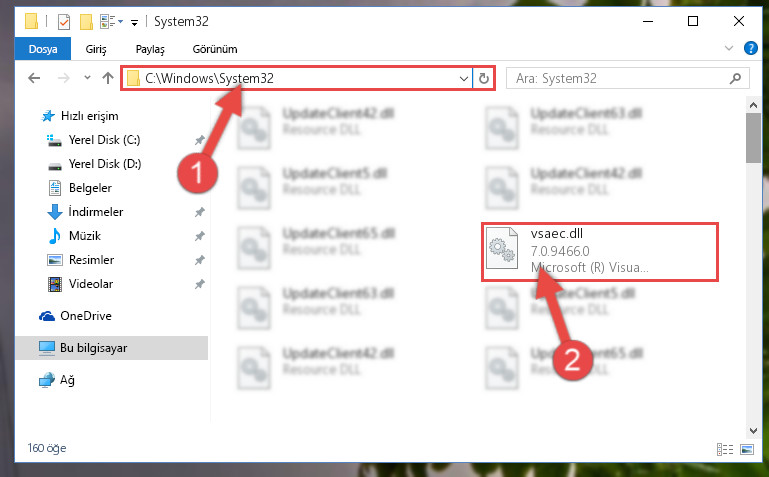Open the Dosya menu
769x477 pixels.
click(x=43, y=49)
